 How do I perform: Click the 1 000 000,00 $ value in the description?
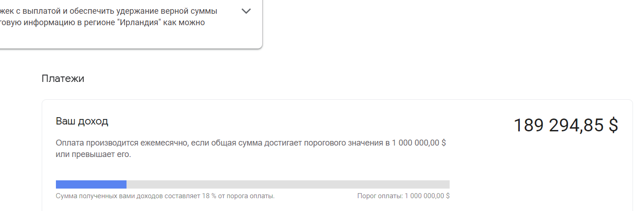(418, 143)
